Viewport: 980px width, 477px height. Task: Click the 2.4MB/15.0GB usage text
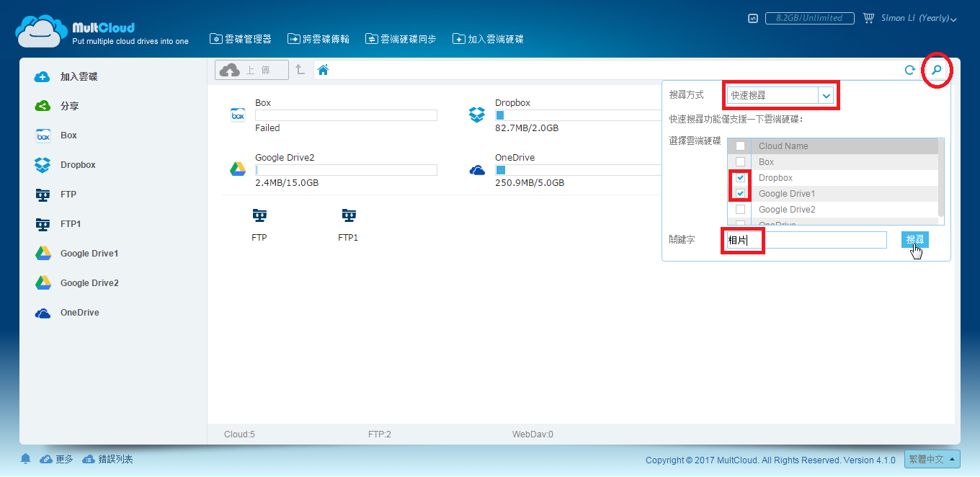(x=287, y=183)
